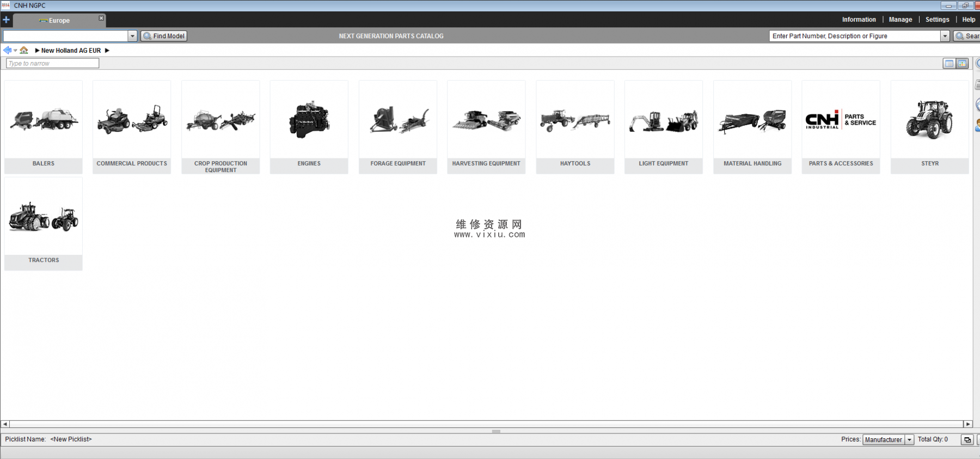The image size is (980, 459).
Task: Click the FORAGE EQUIPMENT label
Action: tap(398, 163)
